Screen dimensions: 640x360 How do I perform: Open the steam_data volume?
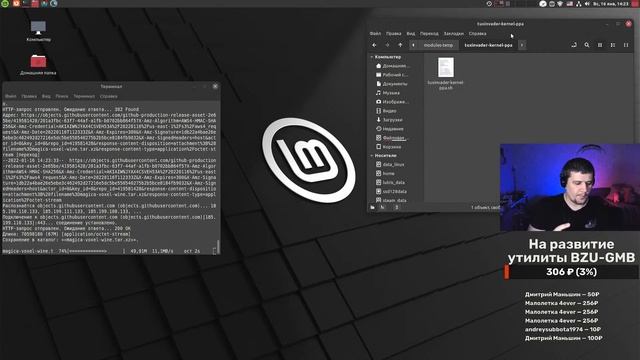(391, 200)
